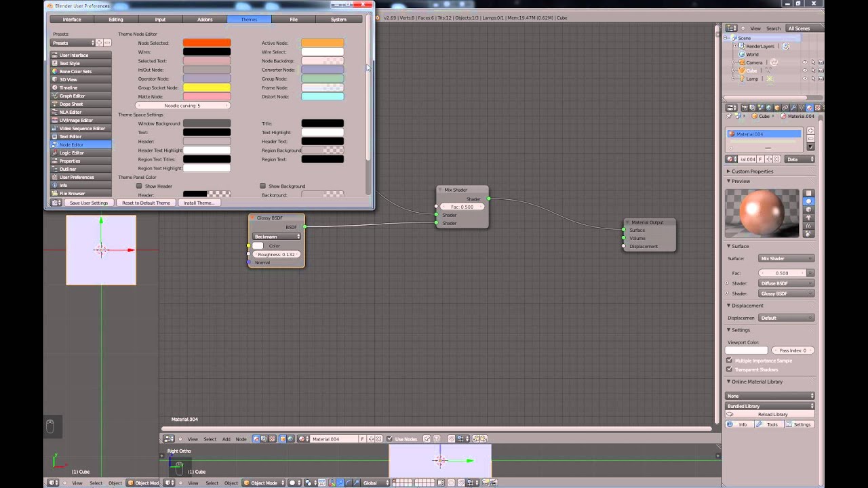Edit Pass Index value field
Viewport: 868px width, 488px height.
tap(793, 350)
